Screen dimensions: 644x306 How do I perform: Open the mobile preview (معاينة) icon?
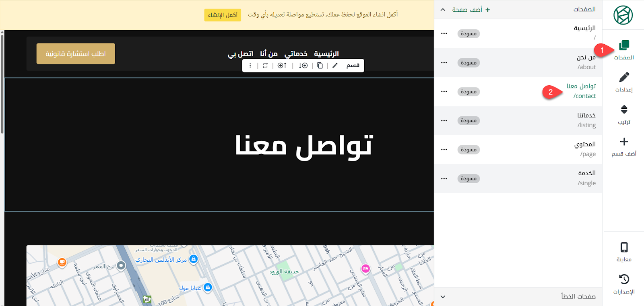coord(624,252)
